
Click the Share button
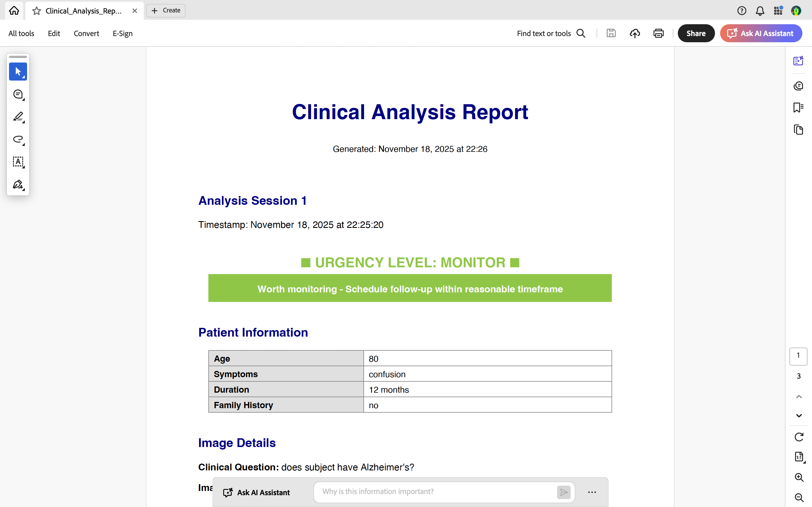pyautogui.click(x=696, y=33)
